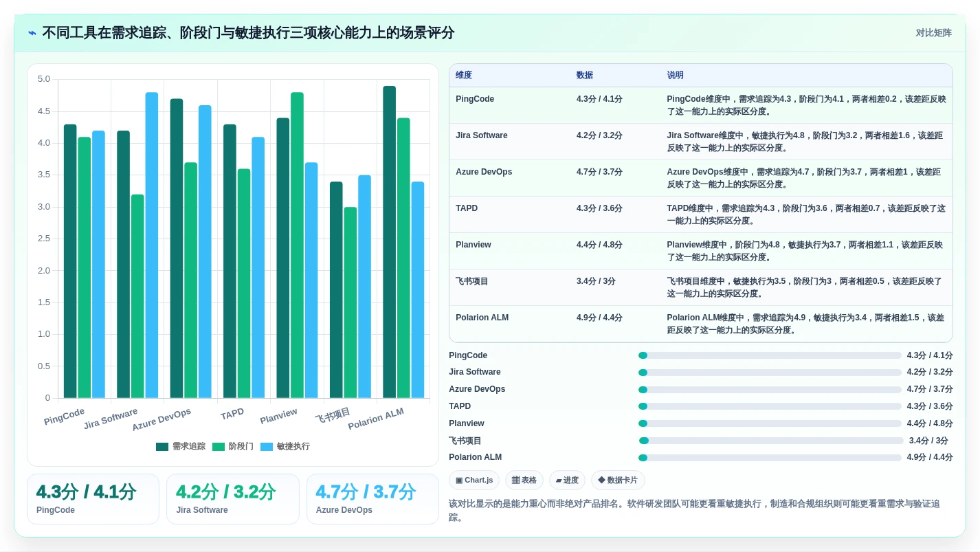Click the TAPD 敏捷执行 bar in chart
The image size is (980, 552).
[258, 267]
